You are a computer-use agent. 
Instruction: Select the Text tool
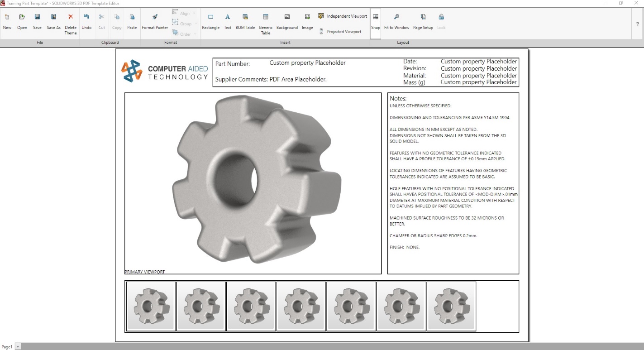227,21
